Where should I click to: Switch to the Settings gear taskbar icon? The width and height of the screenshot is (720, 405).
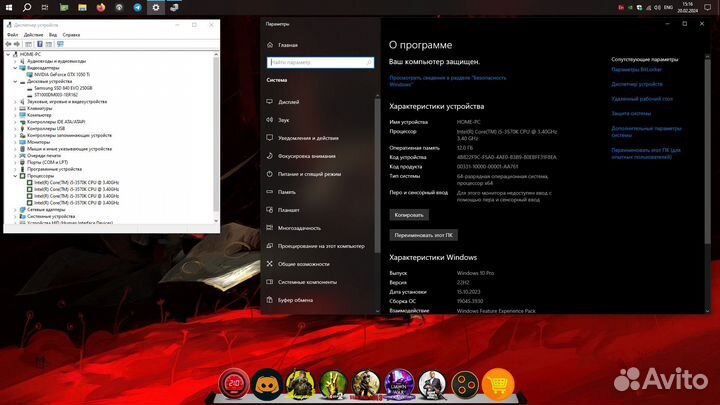(x=156, y=7)
